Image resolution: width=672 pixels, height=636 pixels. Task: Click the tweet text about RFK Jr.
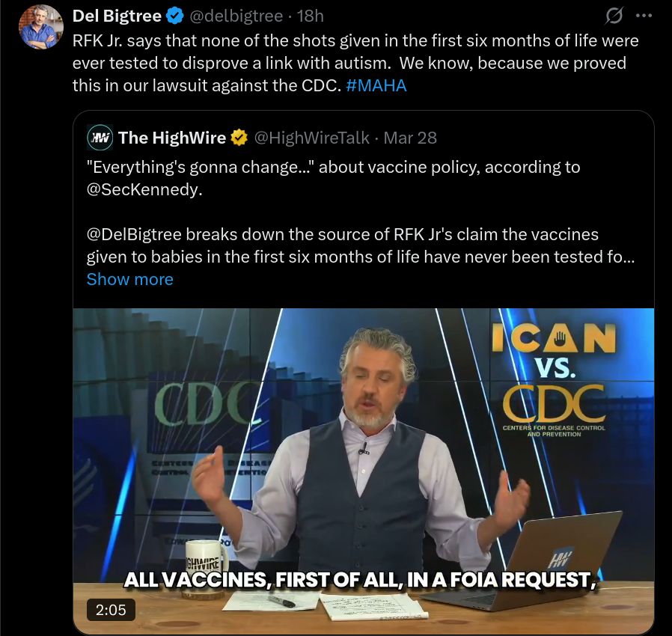(x=355, y=63)
